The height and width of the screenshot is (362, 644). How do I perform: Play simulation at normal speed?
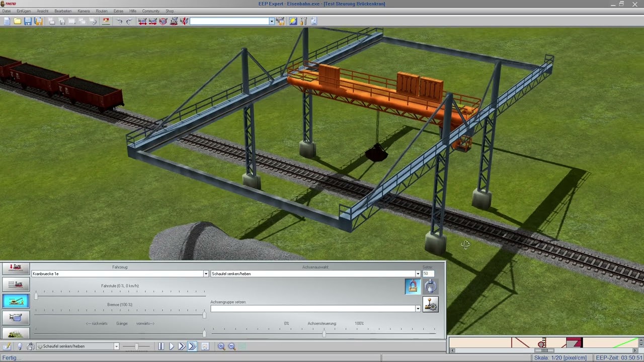172,346
